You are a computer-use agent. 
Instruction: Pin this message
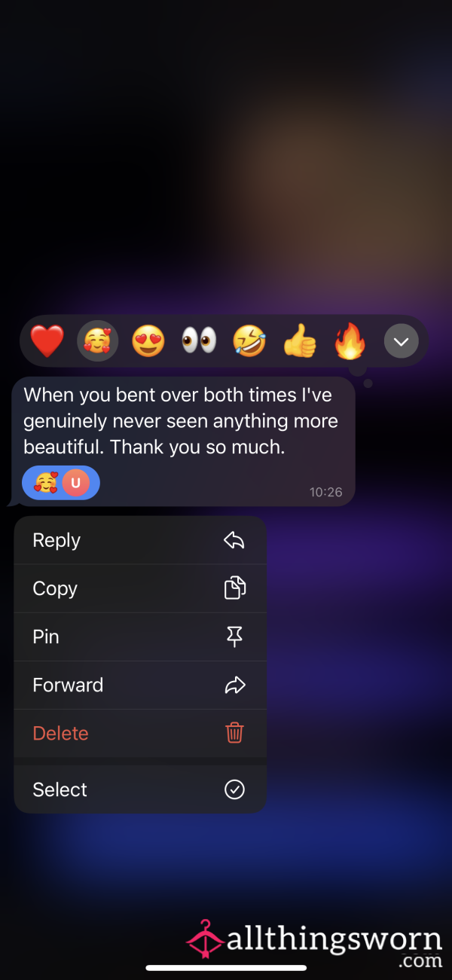pos(140,637)
